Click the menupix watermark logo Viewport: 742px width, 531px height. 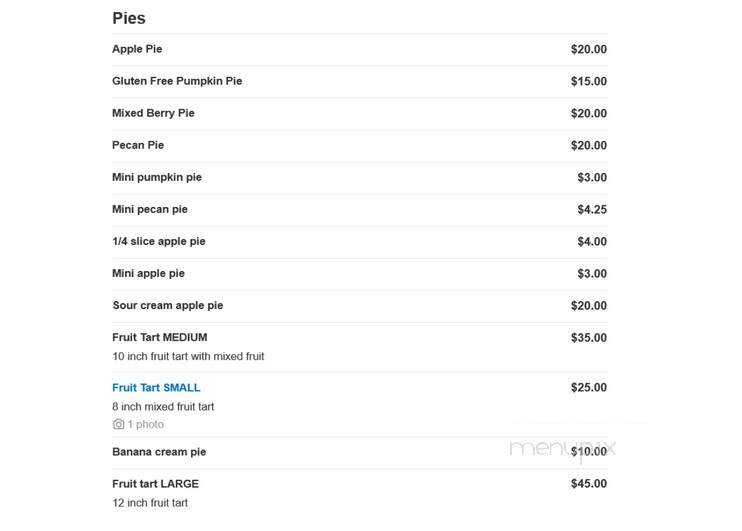562,449
